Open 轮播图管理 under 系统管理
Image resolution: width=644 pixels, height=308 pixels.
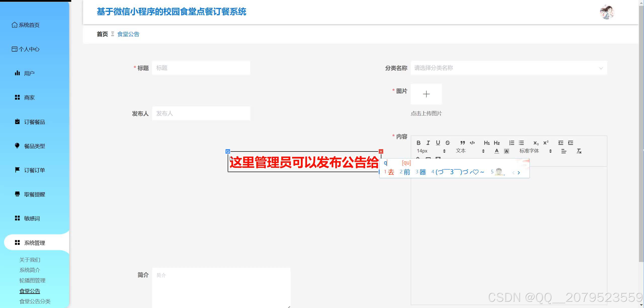pyautogui.click(x=32, y=280)
